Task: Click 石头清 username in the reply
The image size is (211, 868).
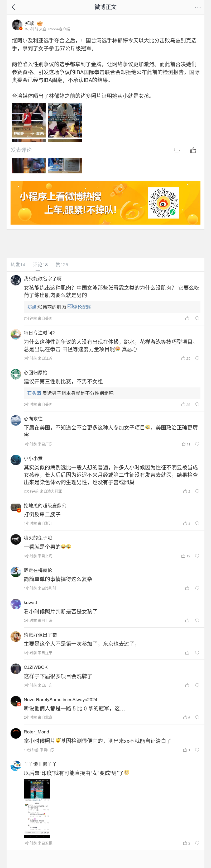Action: tap(34, 393)
